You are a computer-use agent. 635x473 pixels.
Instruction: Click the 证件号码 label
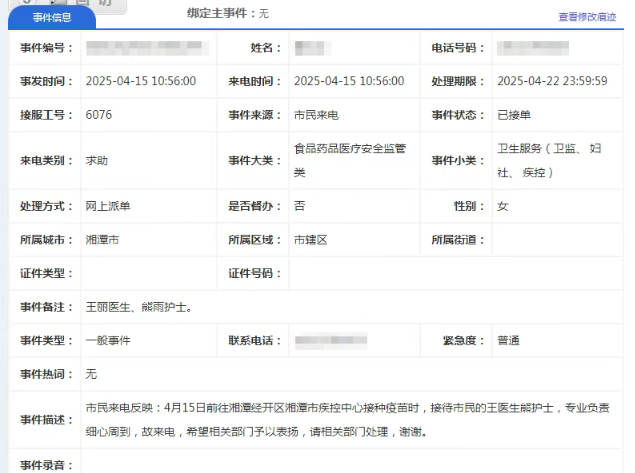click(255, 273)
